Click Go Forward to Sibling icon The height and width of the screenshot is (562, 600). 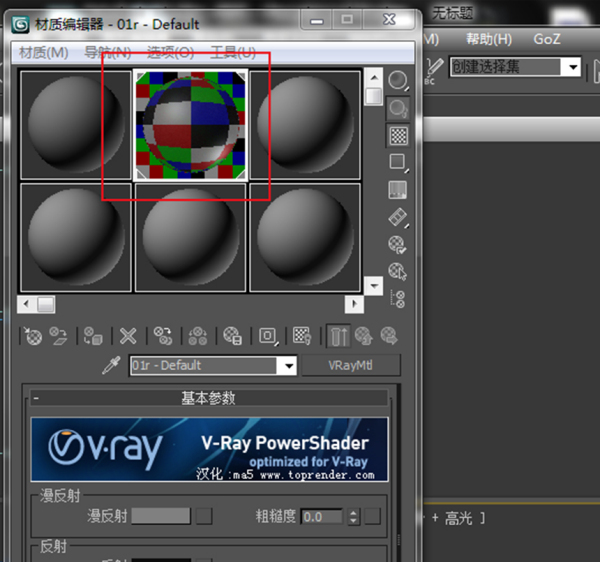point(389,336)
